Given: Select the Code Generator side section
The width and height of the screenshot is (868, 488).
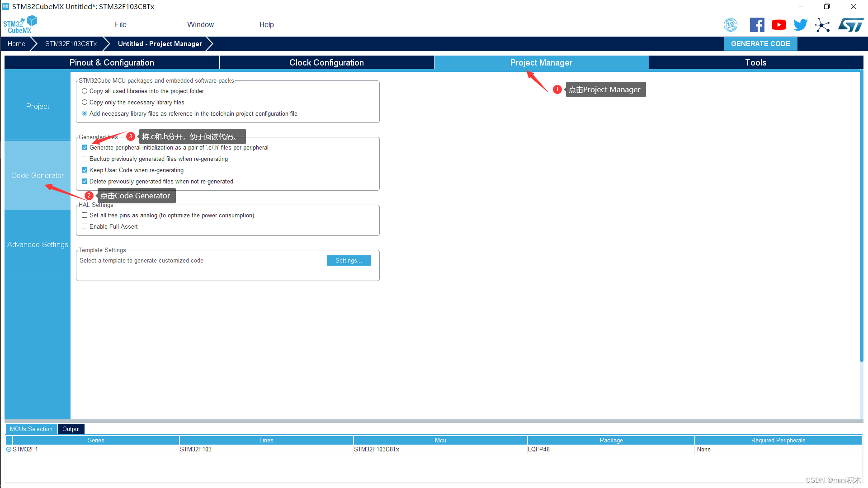Looking at the screenshot, I should tap(38, 175).
